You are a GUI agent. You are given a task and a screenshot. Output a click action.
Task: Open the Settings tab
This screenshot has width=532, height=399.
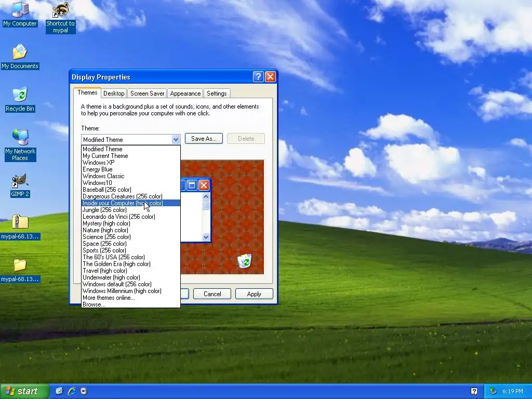[217, 94]
